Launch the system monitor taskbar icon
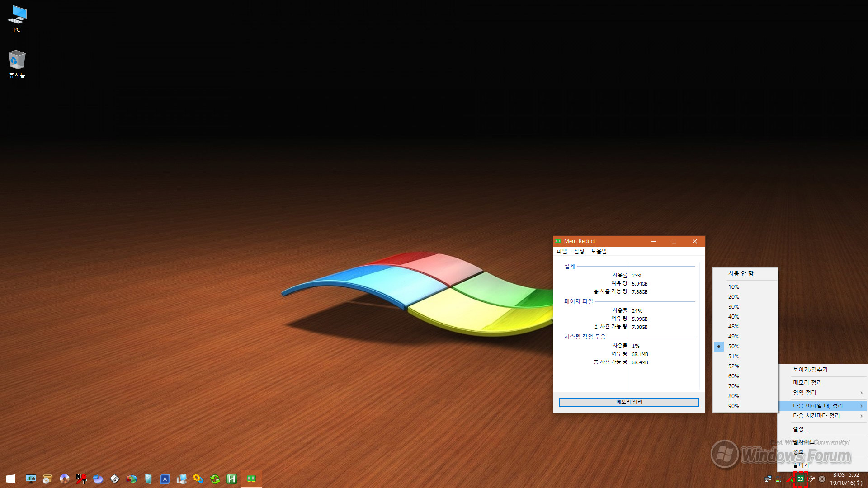868x488 pixels. tap(31, 479)
